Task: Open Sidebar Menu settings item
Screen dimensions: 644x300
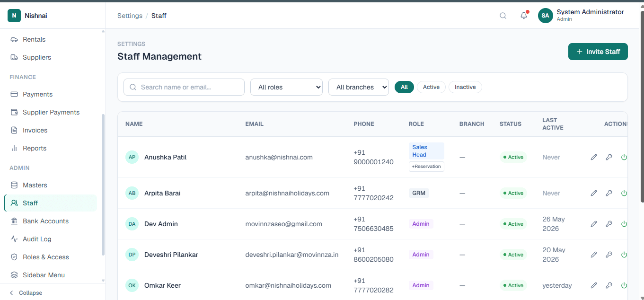Action: (50, 275)
